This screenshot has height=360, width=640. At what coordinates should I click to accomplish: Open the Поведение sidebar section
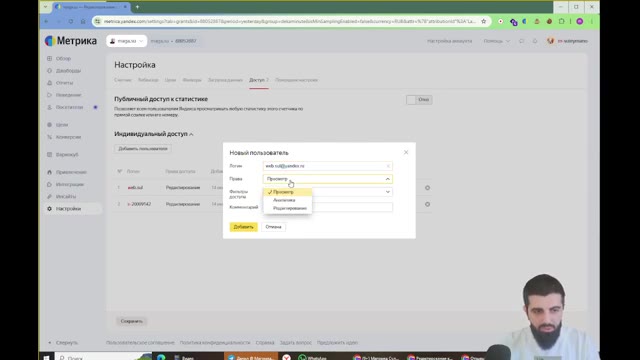coord(68,95)
